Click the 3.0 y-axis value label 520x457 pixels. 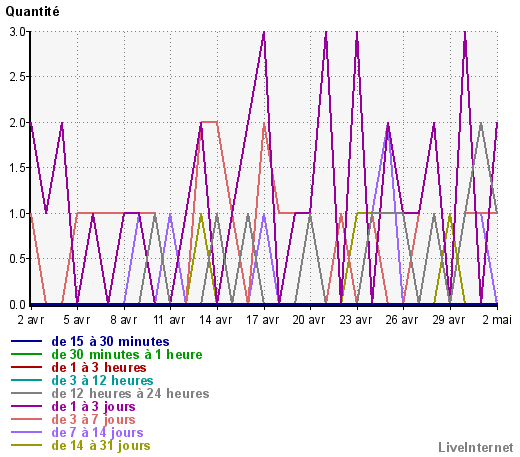point(18,32)
